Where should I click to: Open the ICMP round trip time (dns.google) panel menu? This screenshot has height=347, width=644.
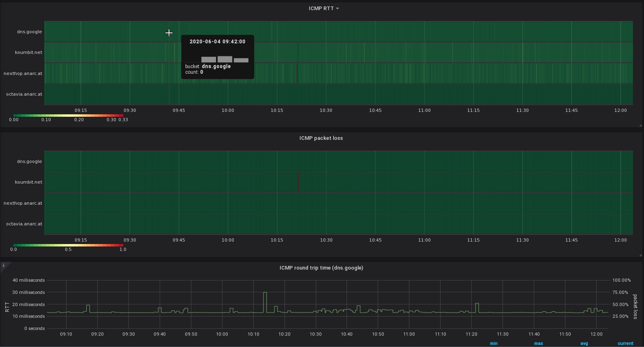click(x=321, y=268)
